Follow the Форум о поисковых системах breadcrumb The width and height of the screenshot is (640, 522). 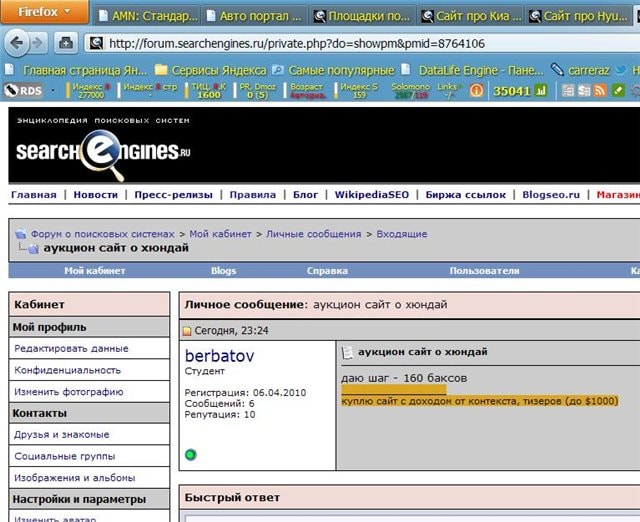(x=103, y=234)
